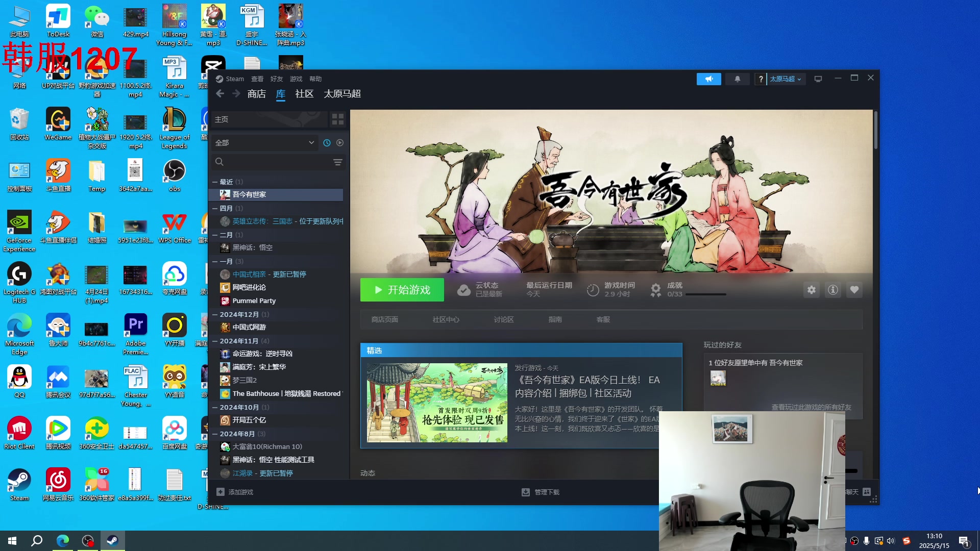Image resolution: width=980 pixels, height=551 pixels.
Task: Switch library to grid view icon
Action: (338, 119)
